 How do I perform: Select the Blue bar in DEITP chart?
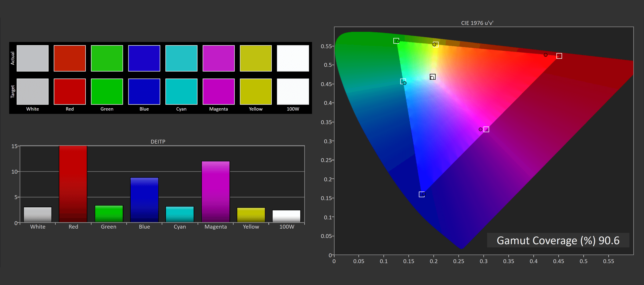[x=144, y=200]
